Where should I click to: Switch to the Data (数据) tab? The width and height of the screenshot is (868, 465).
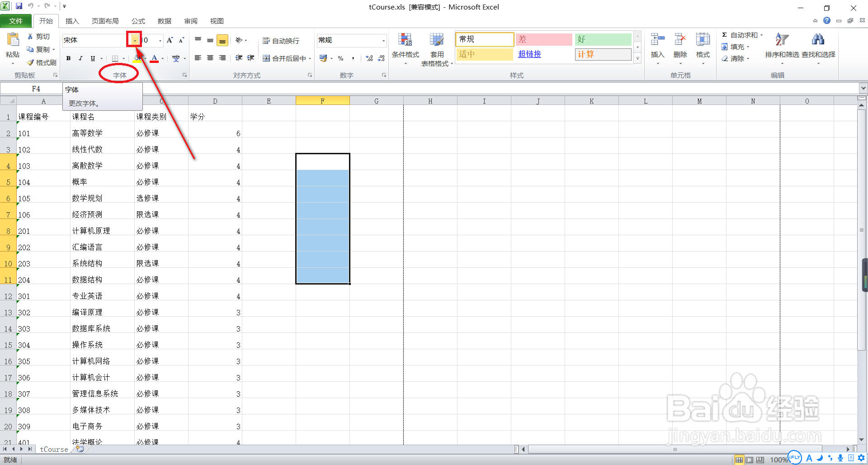(x=165, y=21)
